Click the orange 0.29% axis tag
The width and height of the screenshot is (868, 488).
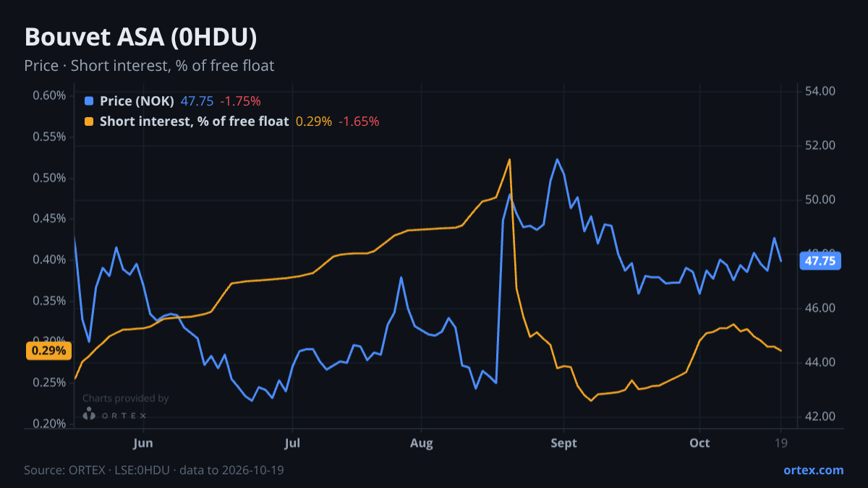(49, 351)
